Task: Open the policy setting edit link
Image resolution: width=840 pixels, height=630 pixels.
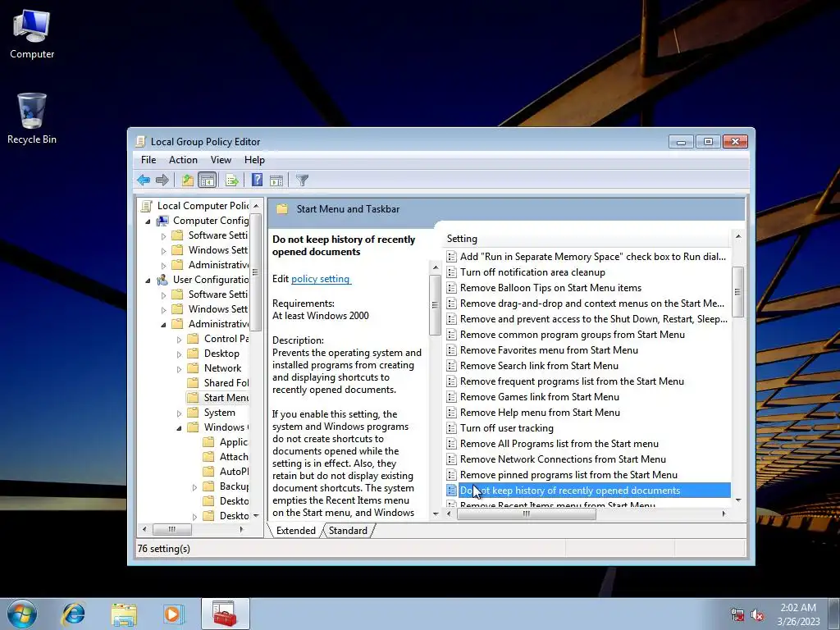Action: click(x=321, y=279)
